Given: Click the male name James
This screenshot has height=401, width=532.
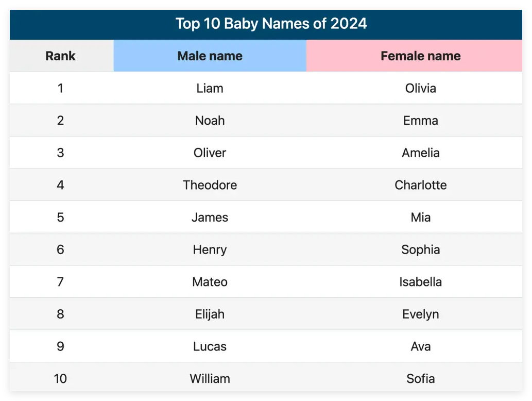Looking at the screenshot, I should 210,218.
